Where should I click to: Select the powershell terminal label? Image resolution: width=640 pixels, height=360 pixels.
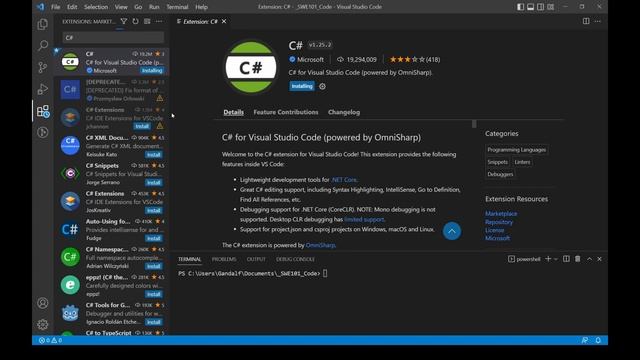pos(524,259)
